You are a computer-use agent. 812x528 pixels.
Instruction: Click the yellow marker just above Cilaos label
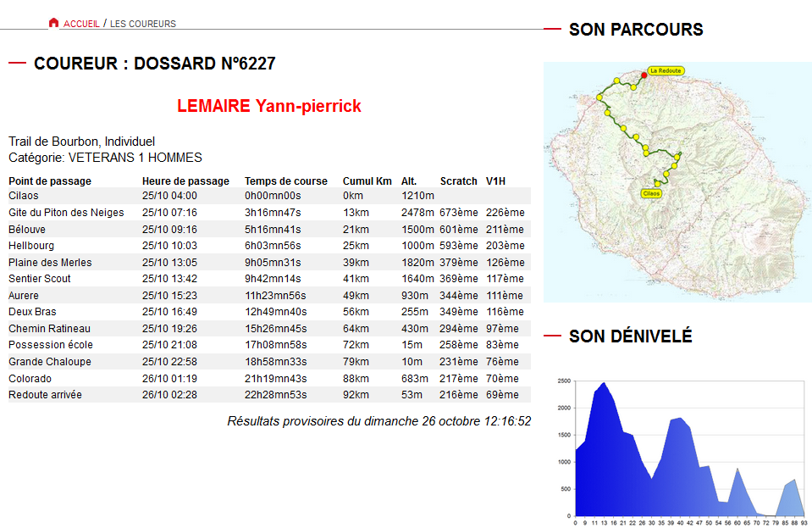click(658, 183)
